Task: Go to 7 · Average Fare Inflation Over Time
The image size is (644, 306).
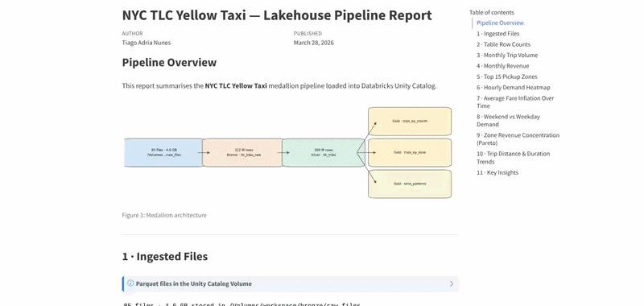Action: (x=515, y=101)
